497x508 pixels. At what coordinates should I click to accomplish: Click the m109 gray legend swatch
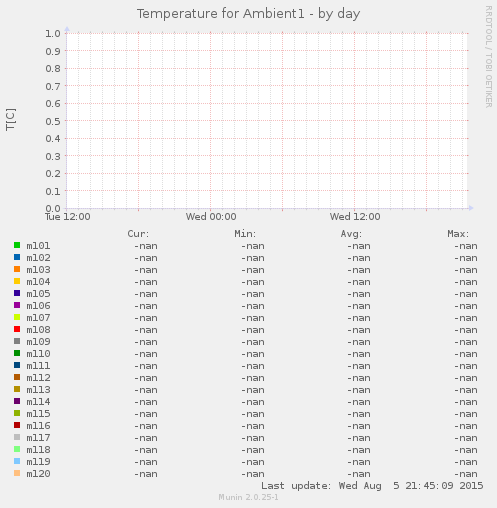[x=17, y=341]
